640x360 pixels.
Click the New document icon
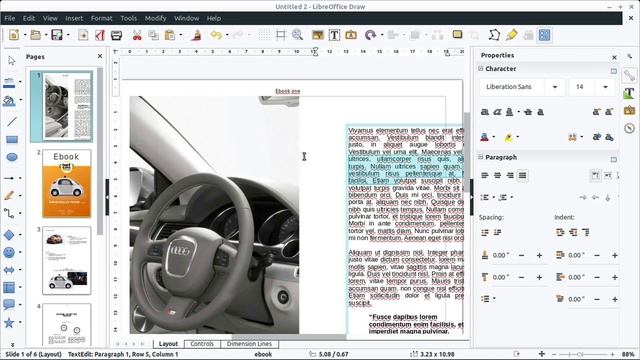coord(14,35)
